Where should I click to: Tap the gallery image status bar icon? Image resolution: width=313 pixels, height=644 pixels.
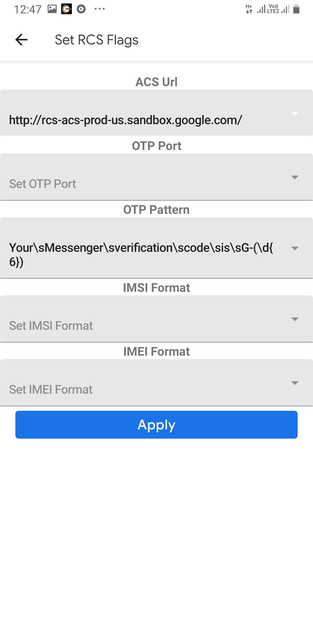click(52, 9)
